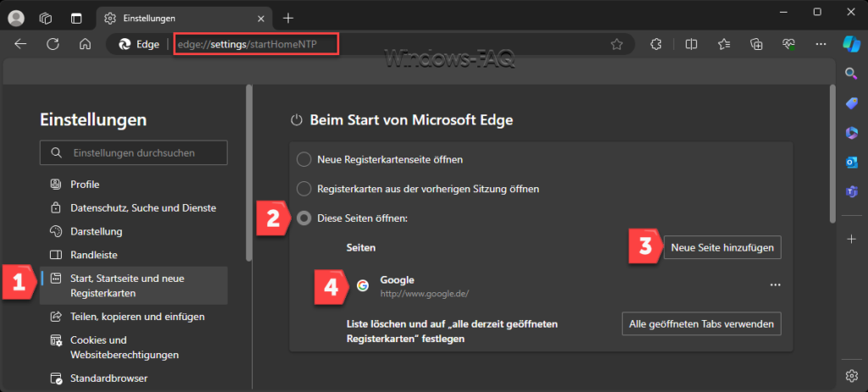Open the sidebar Teams icon
868x392 pixels.
point(851,192)
